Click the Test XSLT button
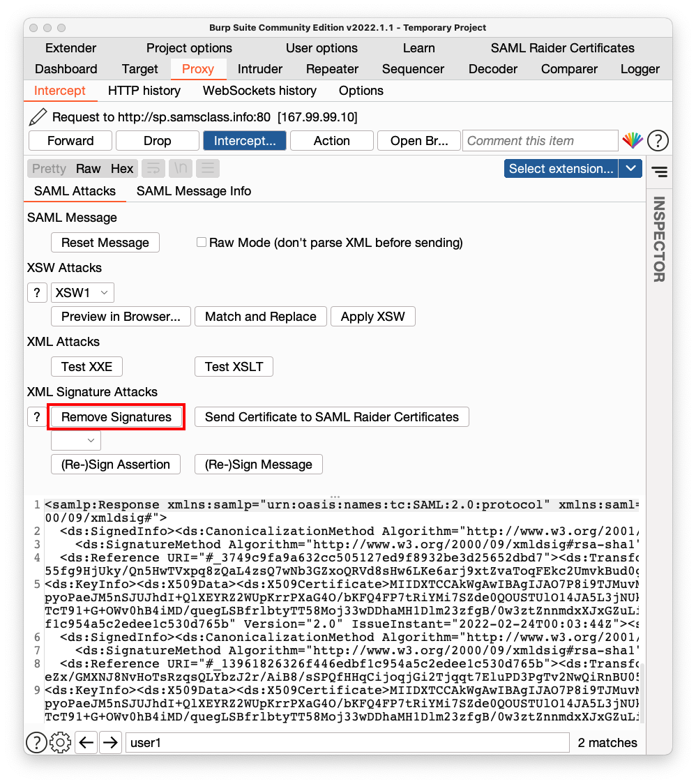The image size is (696, 784). (x=234, y=366)
